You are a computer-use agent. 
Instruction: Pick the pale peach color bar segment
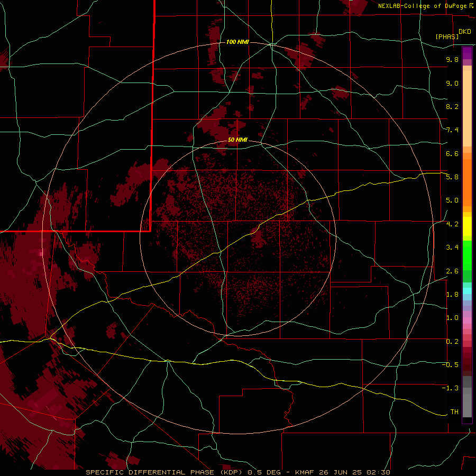pyautogui.click(x=467, y=108)
